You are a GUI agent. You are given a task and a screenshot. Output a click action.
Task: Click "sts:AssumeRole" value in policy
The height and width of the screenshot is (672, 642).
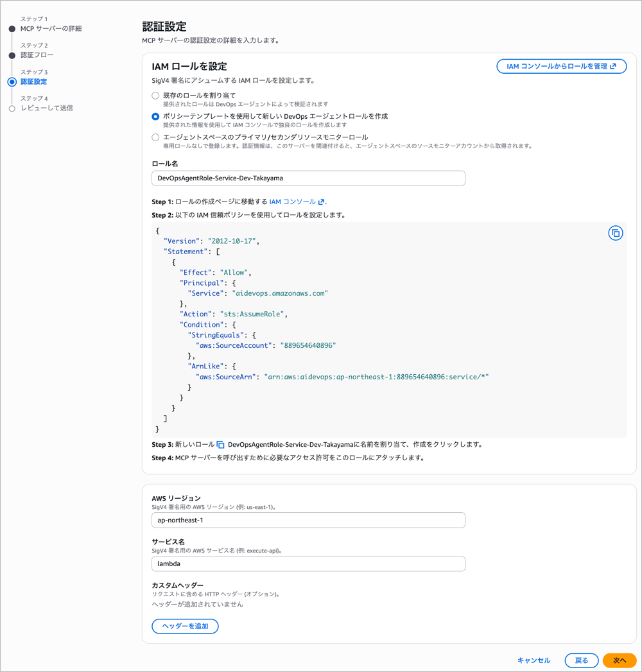click(252, 314)
